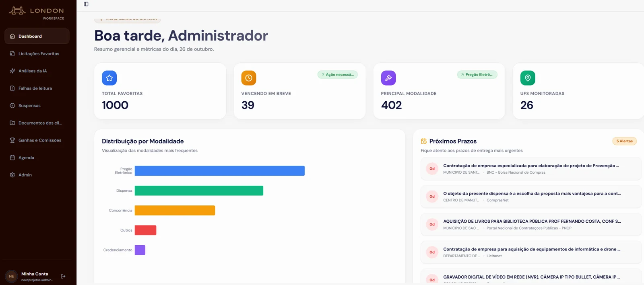Open Minha Conta account link
This screenshot has height=285, width=644.
[35, 274]
